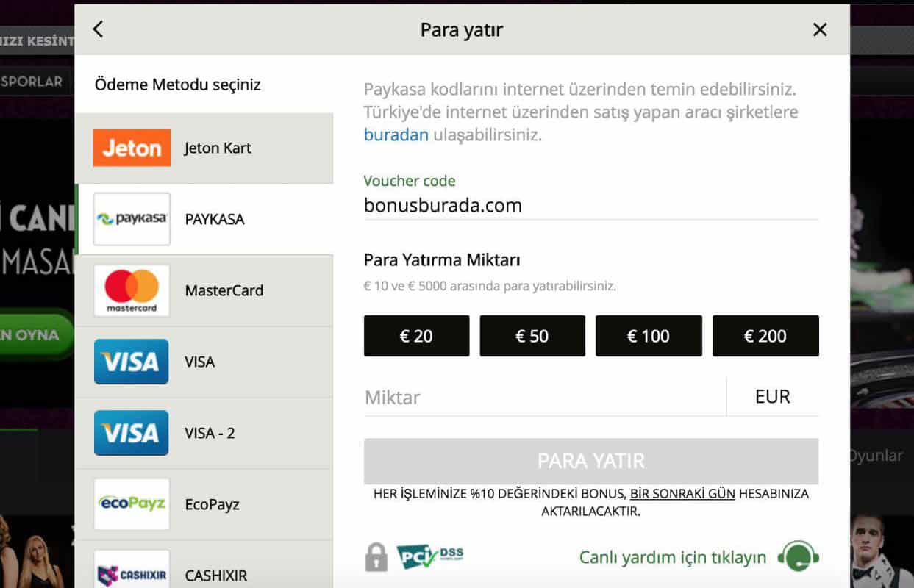Image resolution: width=914 pixels, height=588 pixels.
Task: Click the live help headset icon
Action: (x=798, y=556)
